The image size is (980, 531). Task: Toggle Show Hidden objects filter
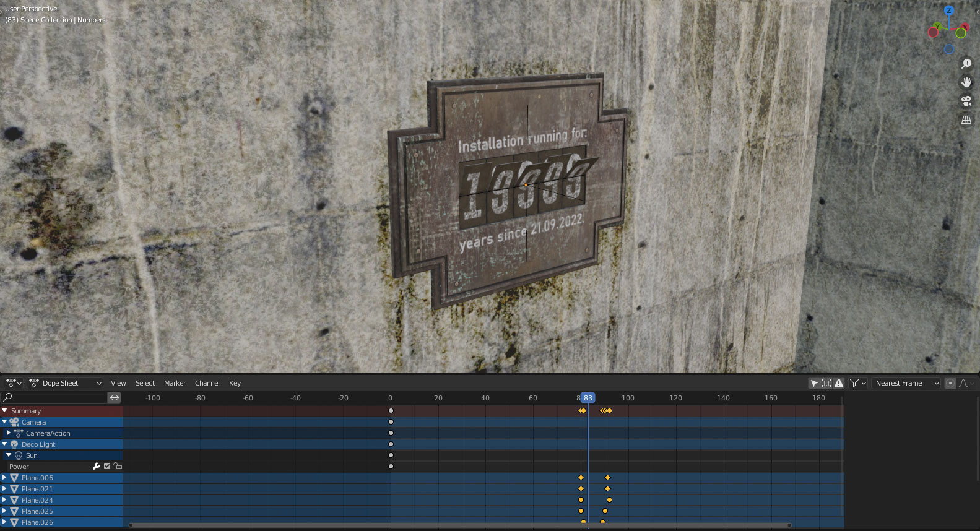(x=826, y=383)
